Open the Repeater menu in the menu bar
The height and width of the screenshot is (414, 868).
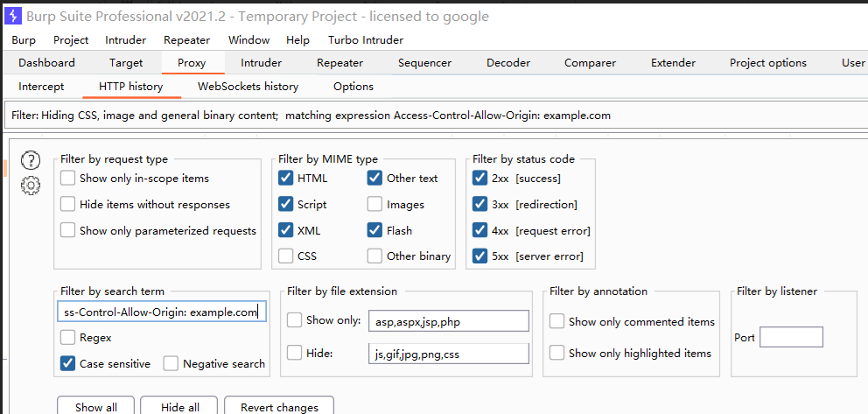click(187, 40)
